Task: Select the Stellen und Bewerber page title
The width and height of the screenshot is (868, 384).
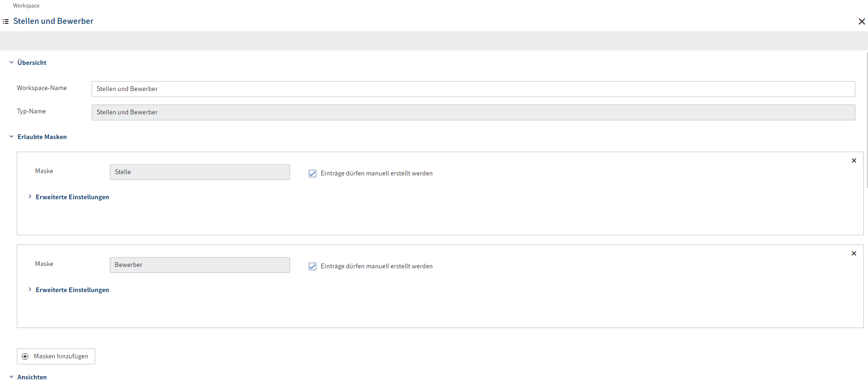Action: tap(53, 21)
